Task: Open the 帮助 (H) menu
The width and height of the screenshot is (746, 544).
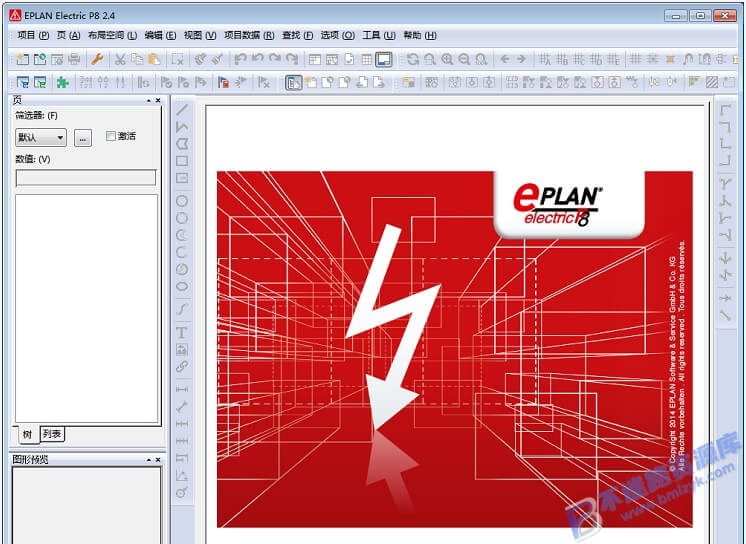Action: tap(420, 35)
